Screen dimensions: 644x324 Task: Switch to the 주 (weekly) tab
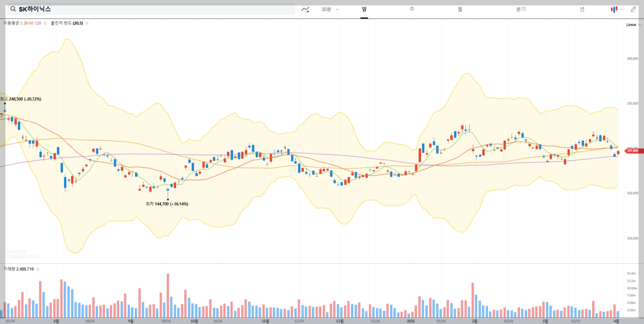click(x=412, y=9)
